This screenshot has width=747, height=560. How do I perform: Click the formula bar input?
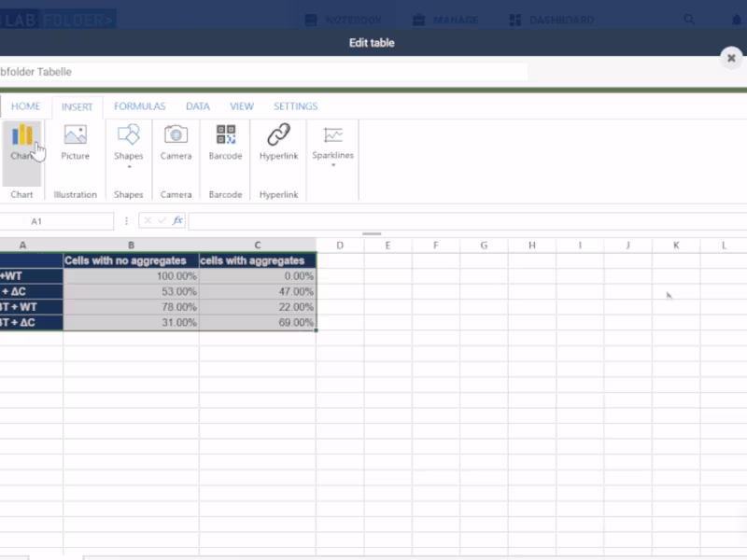pyautogui.click(x=468, y=221)
